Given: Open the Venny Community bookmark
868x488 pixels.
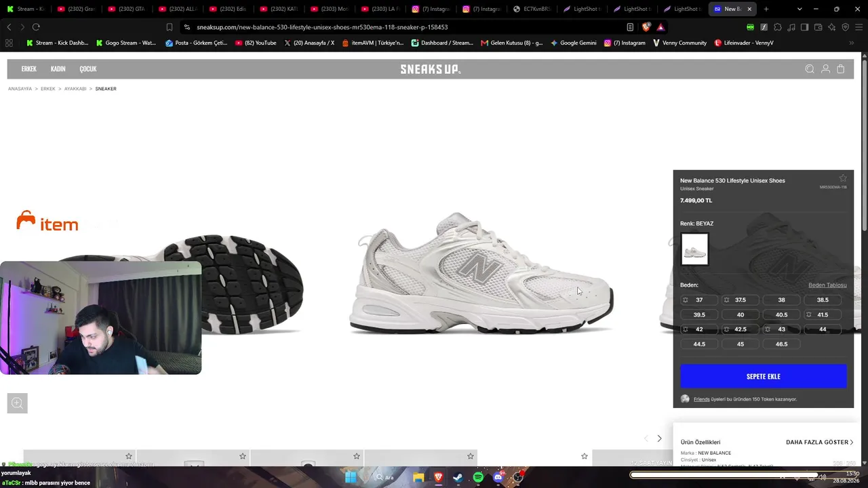Looking at the screenshot, I should tap(679, 43).
